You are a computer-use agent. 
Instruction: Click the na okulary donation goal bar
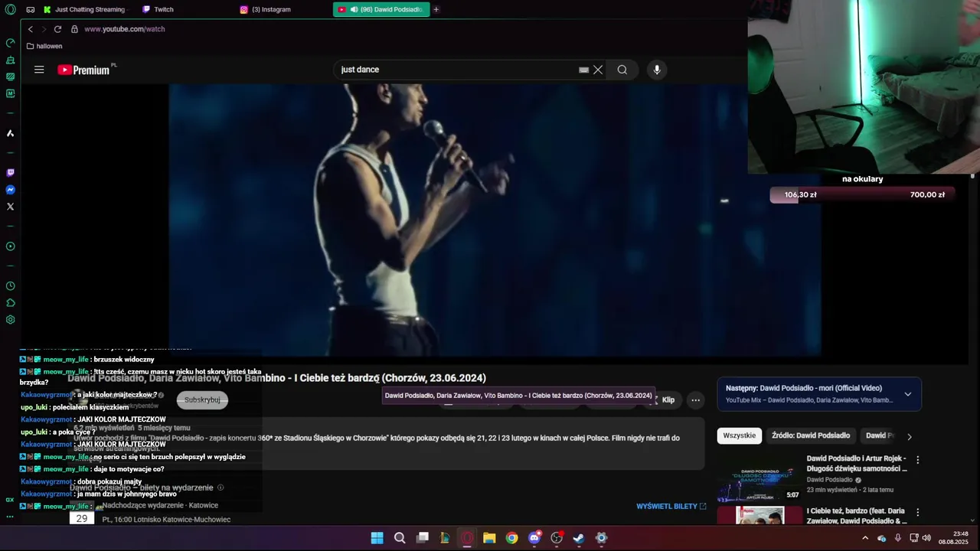click(x=863, y=195)
